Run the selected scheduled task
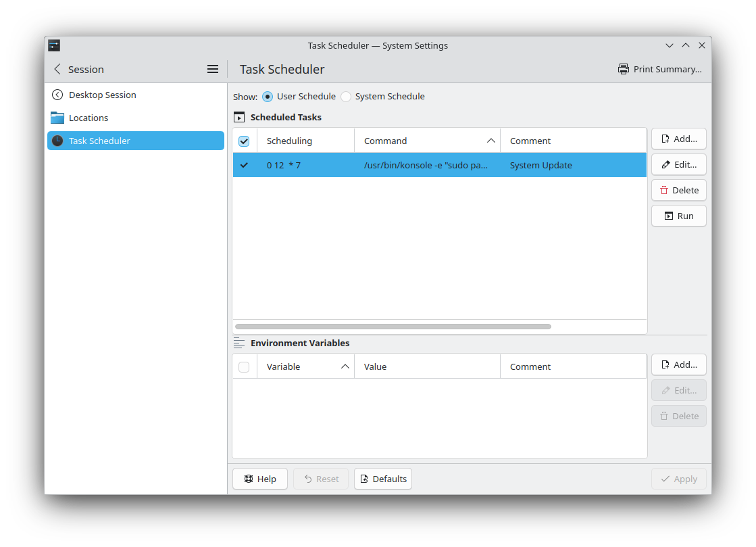The width and height of the screenshot is (756, 547). tap(678, 216)
